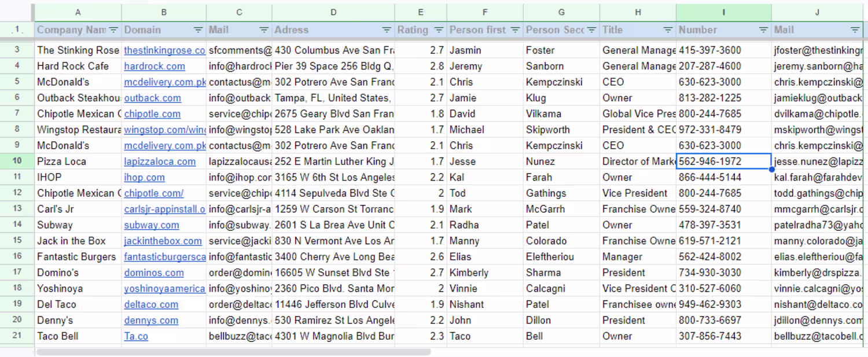Select phone cell 866-444-5144

pyautogui.click(x=724, y=177)
